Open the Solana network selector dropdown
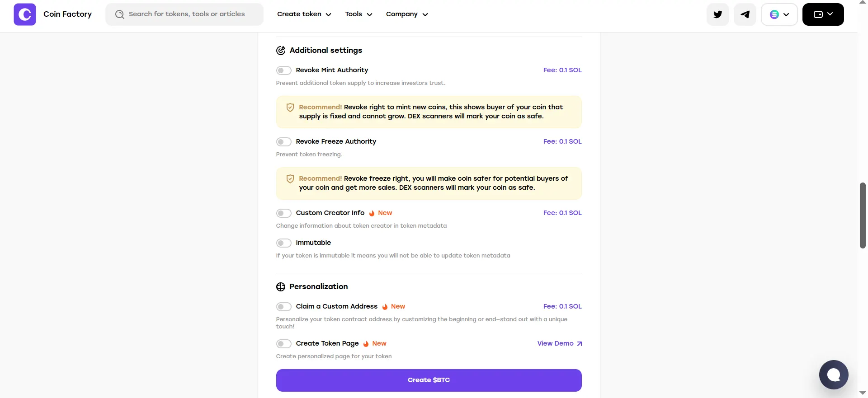This screenshot has width=868, height=398. 779,14
